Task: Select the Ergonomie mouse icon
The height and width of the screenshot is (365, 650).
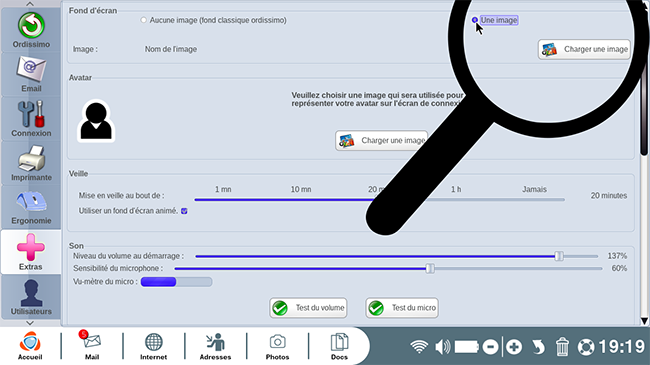Action: tap(31, 207)
